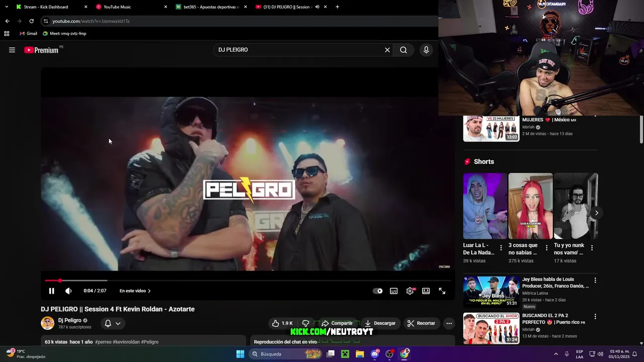Enter fullscreen video mode
The width and height of the screenshot is (644, 362).
[442, 291]
